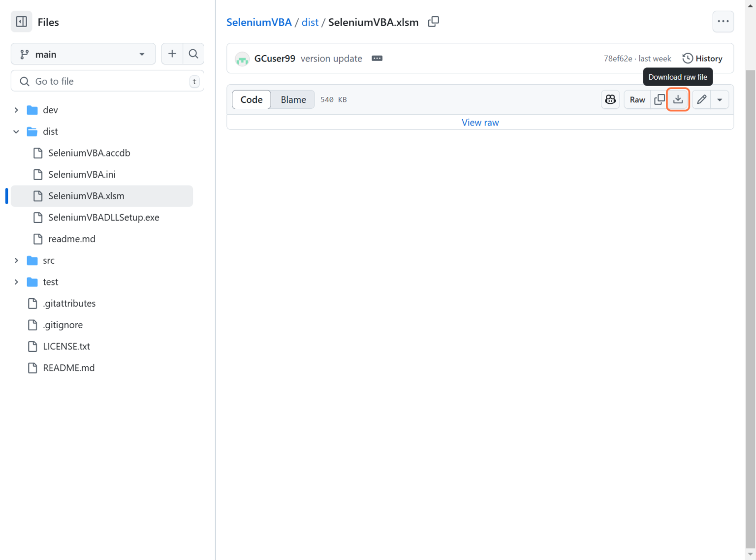The width and height of the screenshot is (756, 560).
Task: Click the Go to file search box
Action: (x=107, y=81)
